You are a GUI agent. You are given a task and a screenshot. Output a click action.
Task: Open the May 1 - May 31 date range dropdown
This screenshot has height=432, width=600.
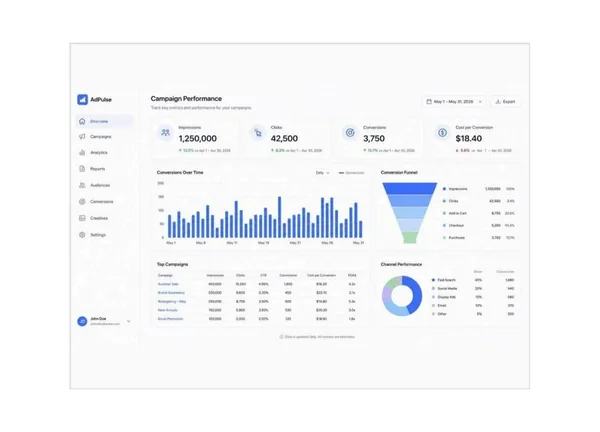[x=454, y=102]
